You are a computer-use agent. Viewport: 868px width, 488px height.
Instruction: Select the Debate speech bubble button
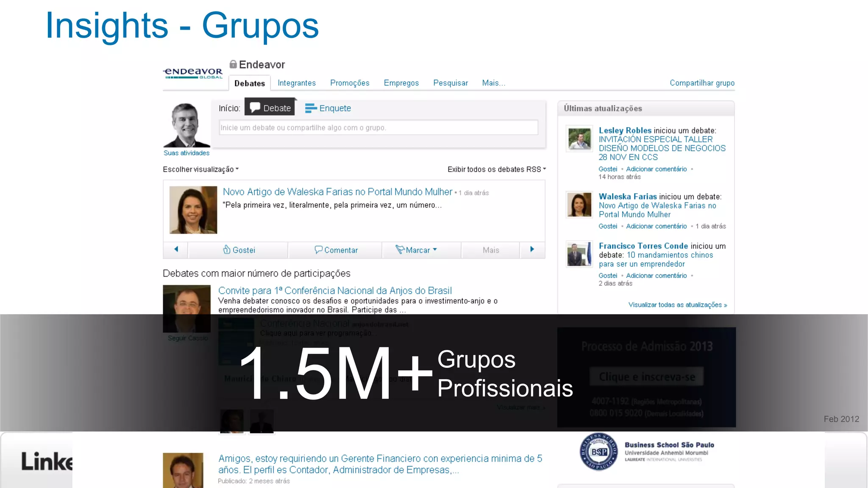click(x=270, y=108)
